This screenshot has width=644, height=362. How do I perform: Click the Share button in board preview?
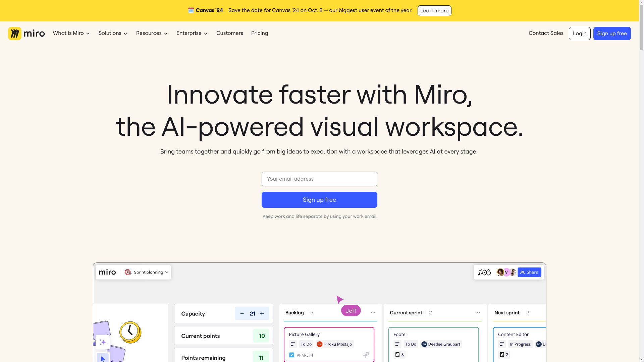click(x=529, y=272)
